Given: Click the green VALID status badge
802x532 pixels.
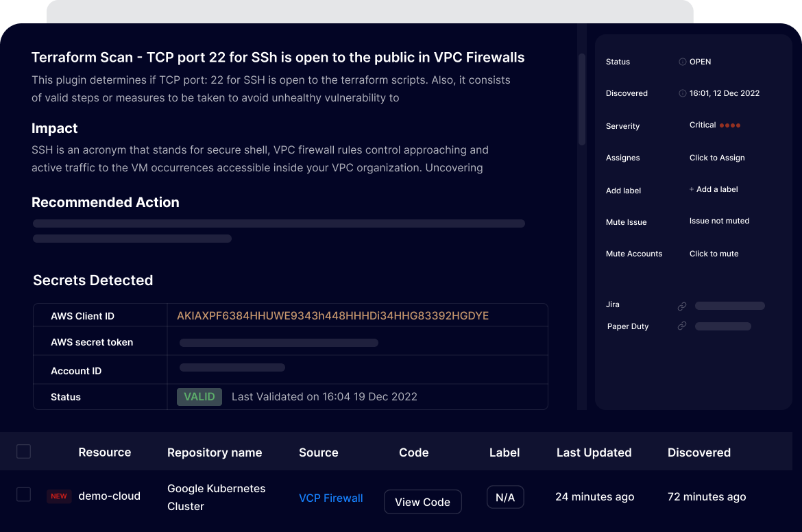Looking at the screenshot, I should pos(199,397).
